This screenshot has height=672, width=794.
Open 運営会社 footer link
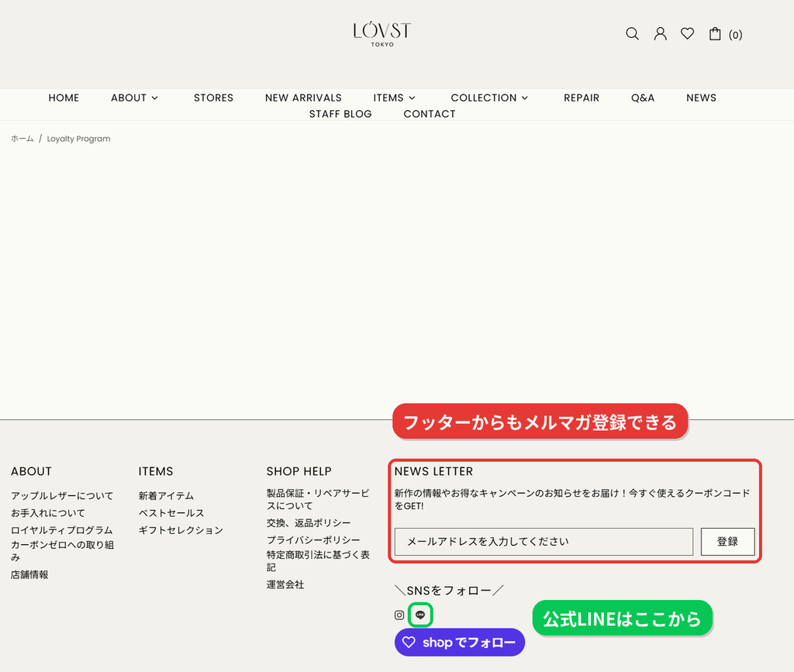[285, 585]
